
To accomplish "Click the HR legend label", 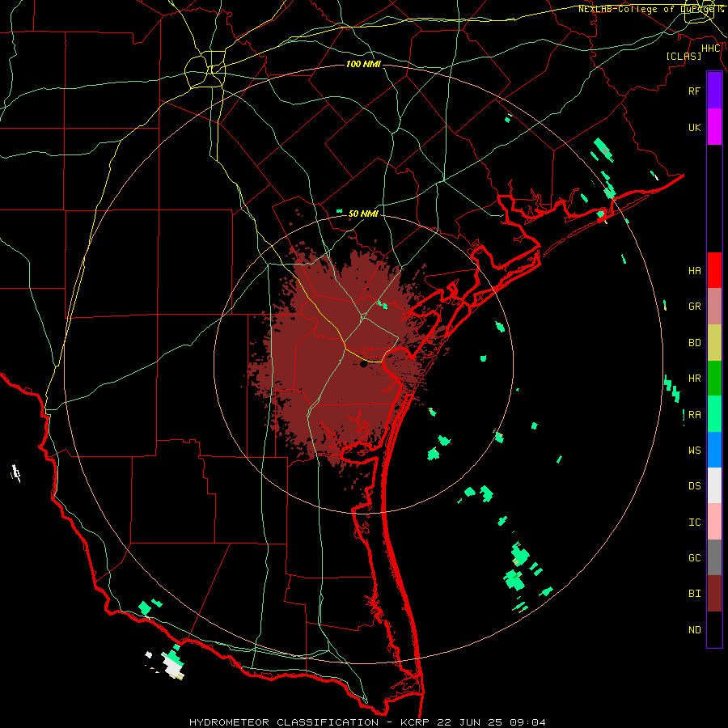I will pyautogui.click(x=694, y=379).
